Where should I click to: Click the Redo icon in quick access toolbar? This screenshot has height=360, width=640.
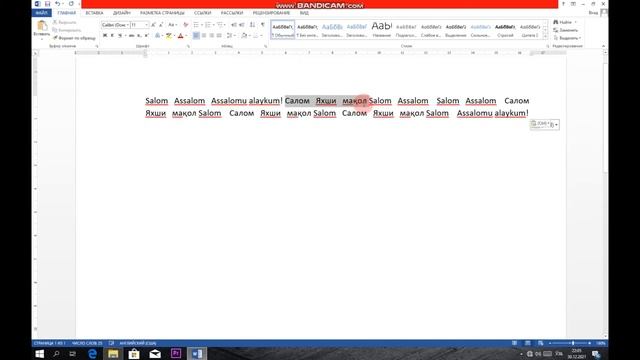pos(71,4)
